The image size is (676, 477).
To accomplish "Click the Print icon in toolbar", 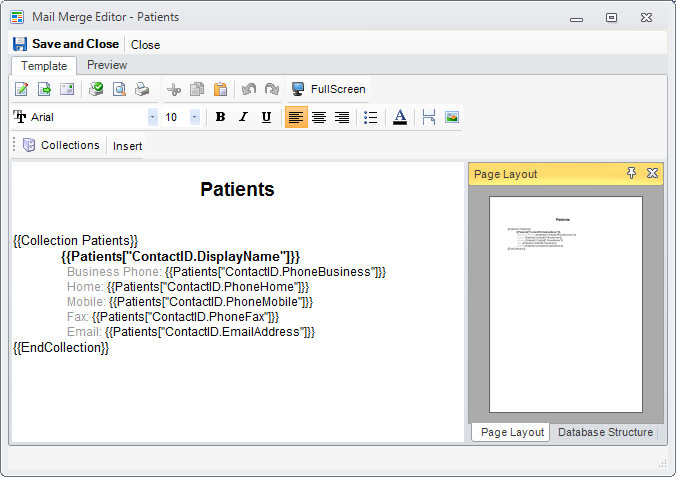I will coord(142,89).
